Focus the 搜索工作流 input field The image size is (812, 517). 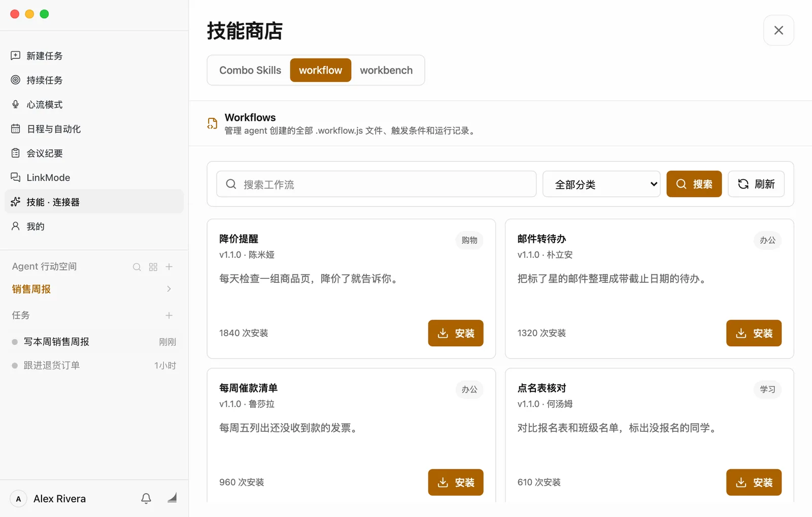[377, 184]
